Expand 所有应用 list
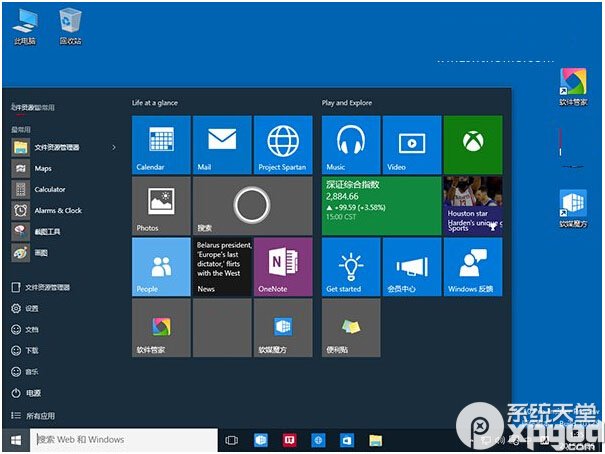 pos(40,414)
